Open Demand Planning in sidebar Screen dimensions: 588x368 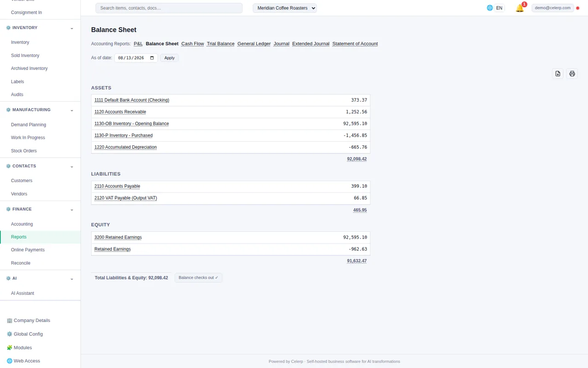click(x=28, y=125)
